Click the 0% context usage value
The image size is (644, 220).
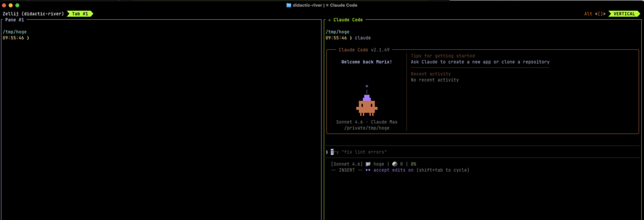414,164
